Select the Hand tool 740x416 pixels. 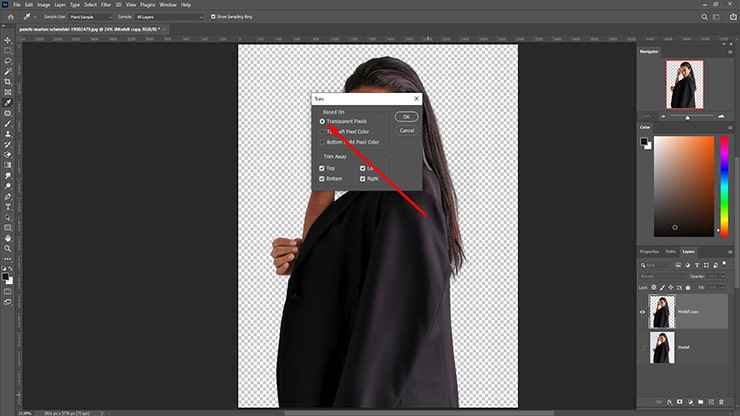click(x=8, y=238)
